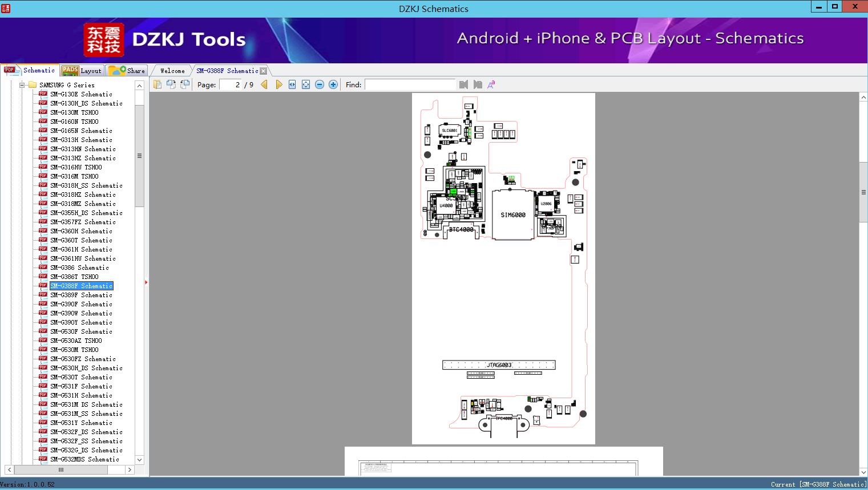Image resolution: width=868 pixels, height=490 pixels.
Task: Click the tree panel scroll up arrow
Action: coord(139,86)
